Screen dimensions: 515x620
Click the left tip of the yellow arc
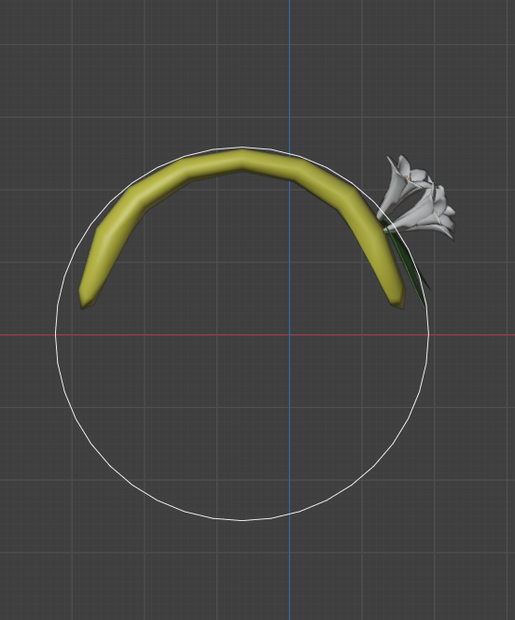pos(85,302)
